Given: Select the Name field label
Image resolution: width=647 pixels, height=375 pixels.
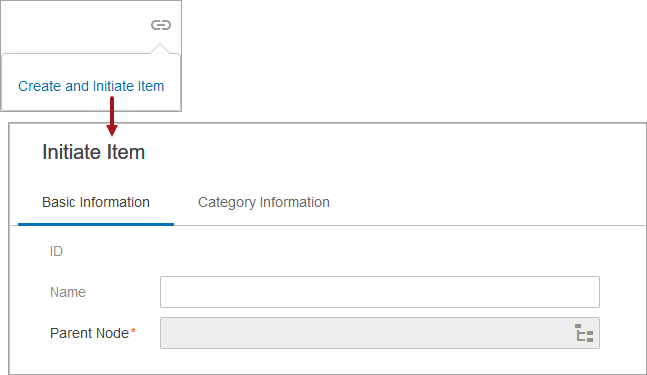Looking at the screenshot, I should tap(68, 292).
